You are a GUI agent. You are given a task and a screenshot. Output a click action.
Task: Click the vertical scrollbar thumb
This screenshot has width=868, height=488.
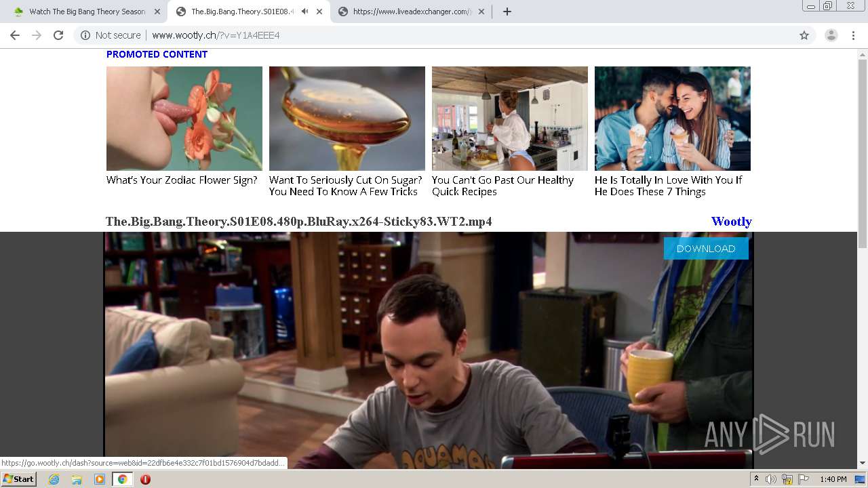[863, 154]
